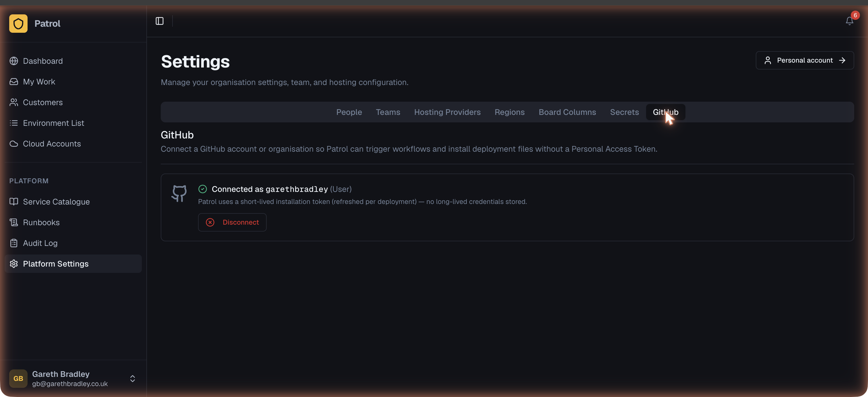868x397 pixels.
Task: Click the garethbradley username text
Action: click(x=297, y=189)
